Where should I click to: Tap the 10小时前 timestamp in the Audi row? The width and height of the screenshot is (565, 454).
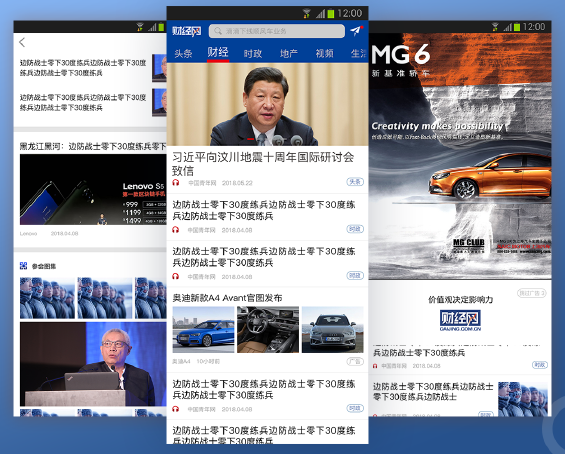click(208, 361)
